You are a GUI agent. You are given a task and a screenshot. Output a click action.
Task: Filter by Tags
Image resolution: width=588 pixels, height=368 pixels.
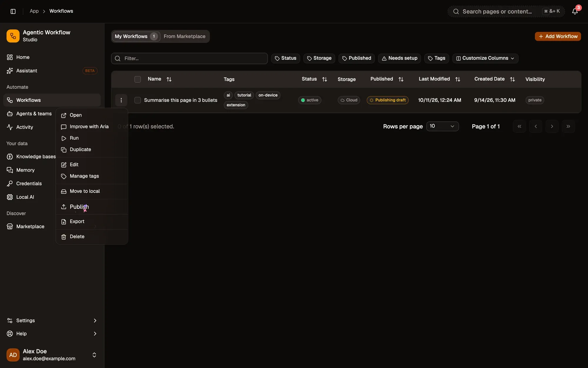[437, 58]
